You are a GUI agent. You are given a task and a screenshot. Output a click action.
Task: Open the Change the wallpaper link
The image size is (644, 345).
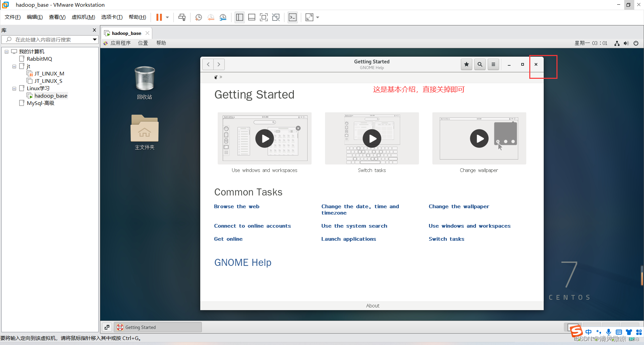(x=459, y=207)
